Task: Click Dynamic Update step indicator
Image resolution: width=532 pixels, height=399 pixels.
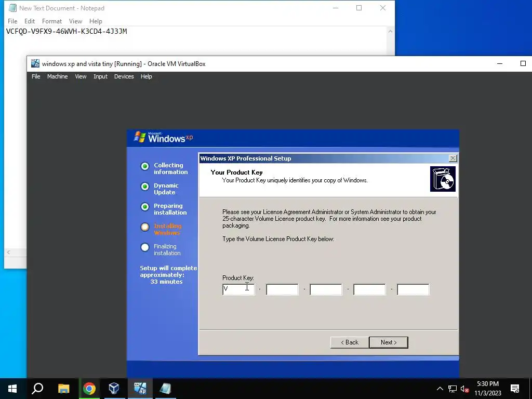Action: [145, 187]
